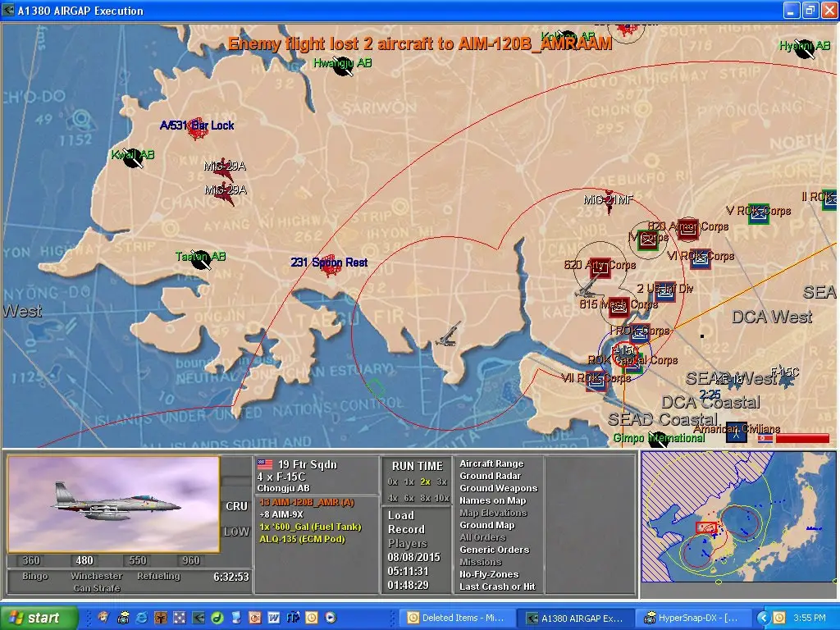Click the Load button
The image size is (840, 630).
(401, 516)
